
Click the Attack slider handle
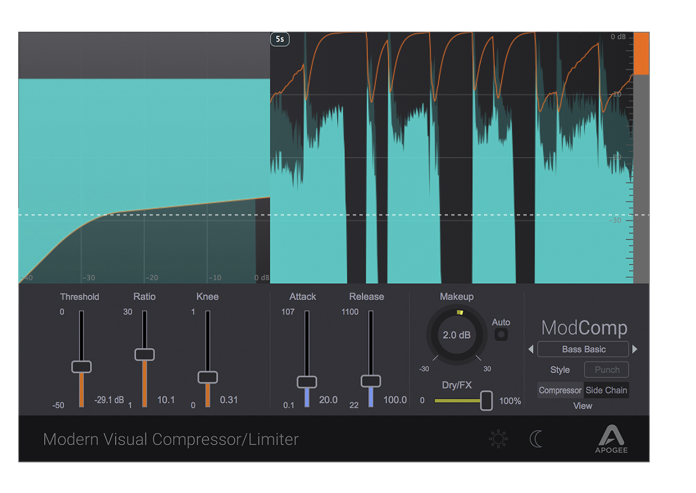pyautogui.click(x=307, y=382)
